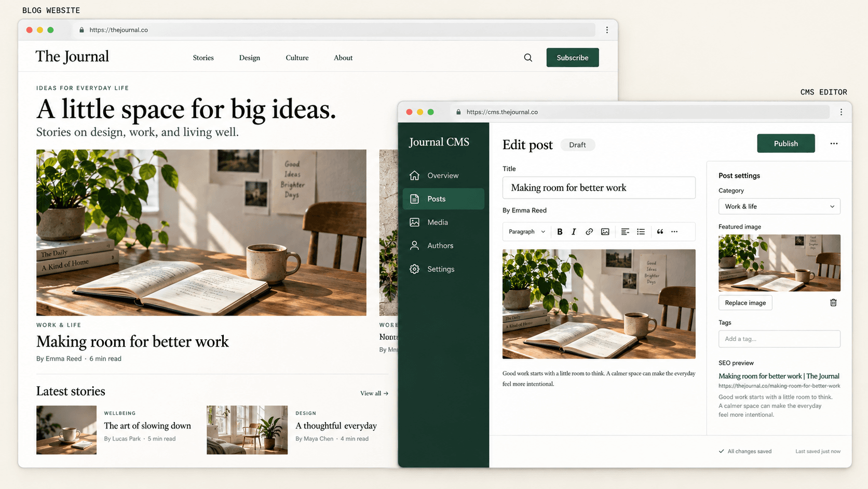Open the Category dropdown showing Work & life
The width and height of the screenshot is (868, 489).
(x=779, y=206)
